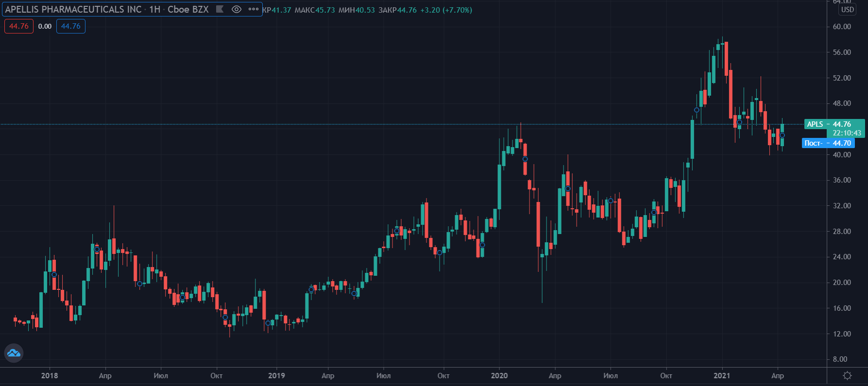Click the earnings circle marker on latest candle
Viewport: 868px width, 386px height.
(x=782, y=135)
